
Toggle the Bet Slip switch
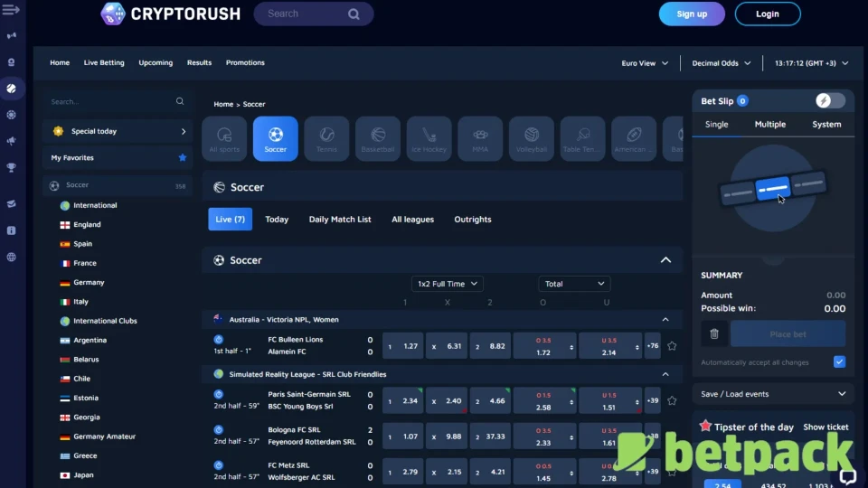830,101
